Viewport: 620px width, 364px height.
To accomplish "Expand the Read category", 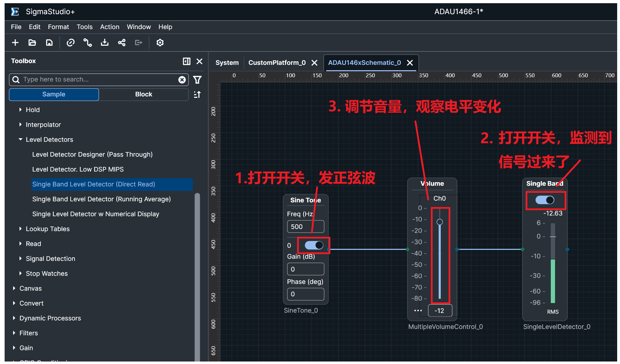I will click(20, 244).
